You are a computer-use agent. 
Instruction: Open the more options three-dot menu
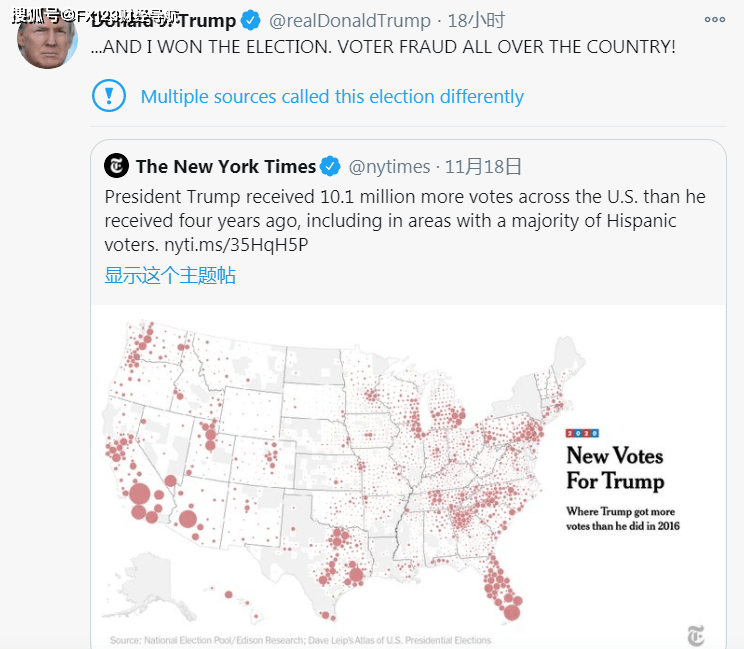pos(715,20)
